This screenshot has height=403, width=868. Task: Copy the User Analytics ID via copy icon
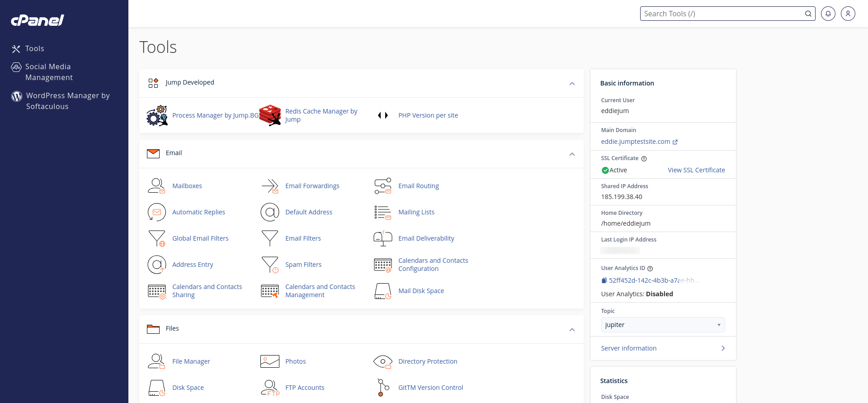pyautogui.click(x=604, y=280)
